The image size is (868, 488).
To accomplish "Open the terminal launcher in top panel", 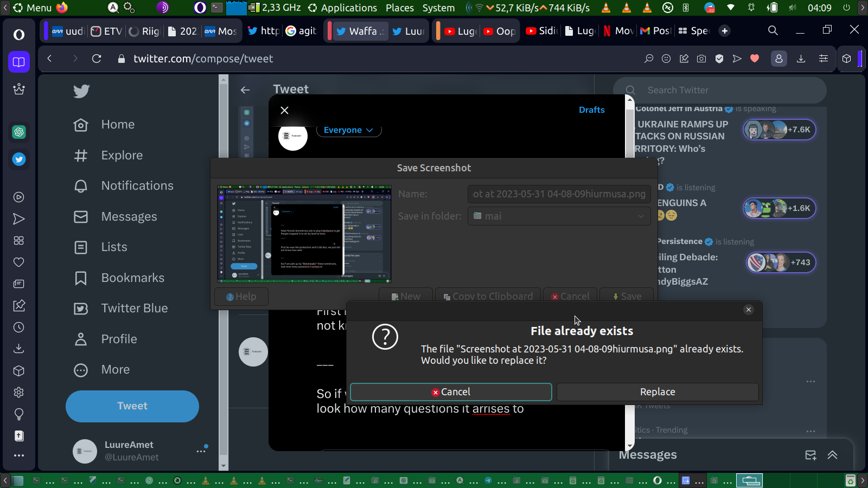I will (x=217, y=8).
